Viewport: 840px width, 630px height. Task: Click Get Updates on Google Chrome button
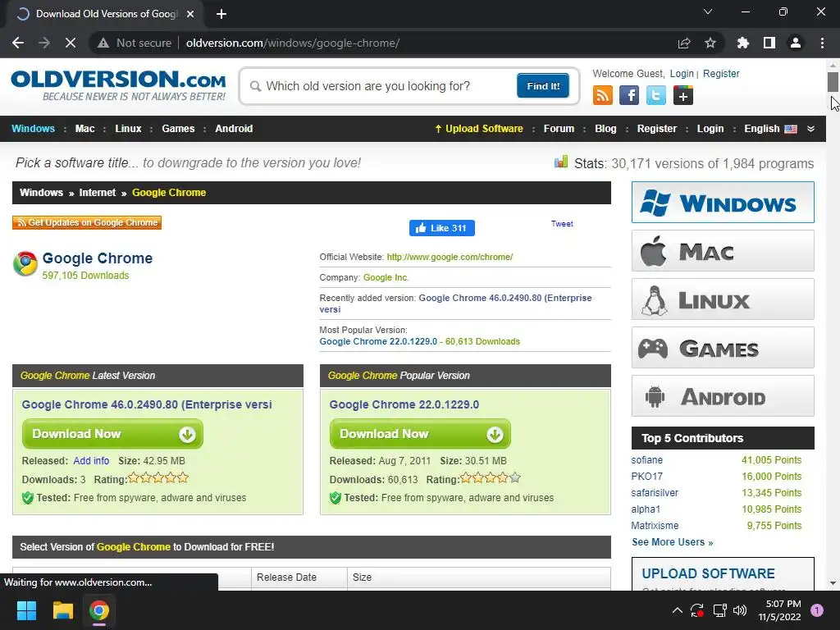coord(87,222)
